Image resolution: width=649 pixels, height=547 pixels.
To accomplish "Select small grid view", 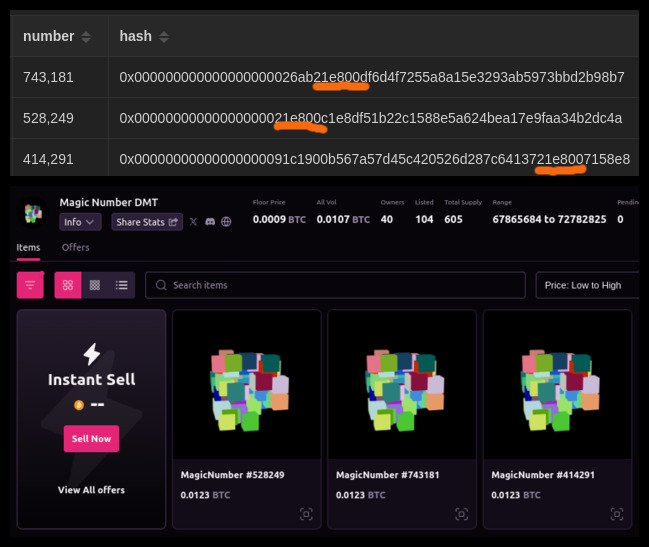I will coord(95,285).
